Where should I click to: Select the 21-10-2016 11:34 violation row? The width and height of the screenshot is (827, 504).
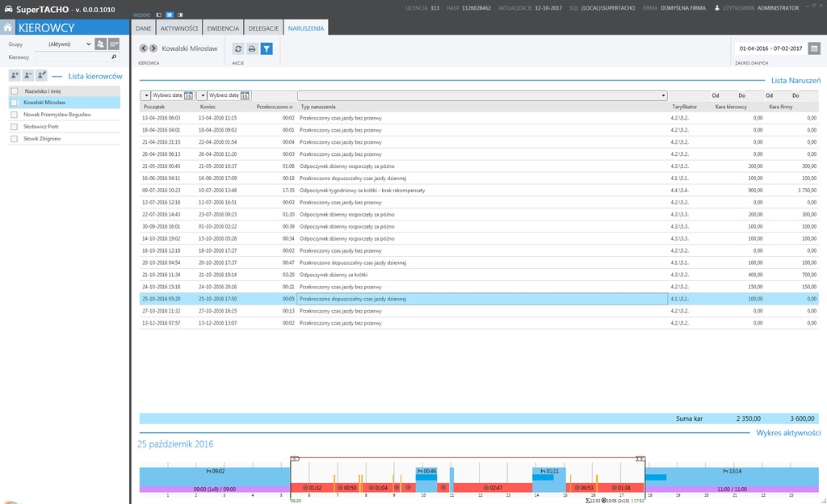click(479, 275)
